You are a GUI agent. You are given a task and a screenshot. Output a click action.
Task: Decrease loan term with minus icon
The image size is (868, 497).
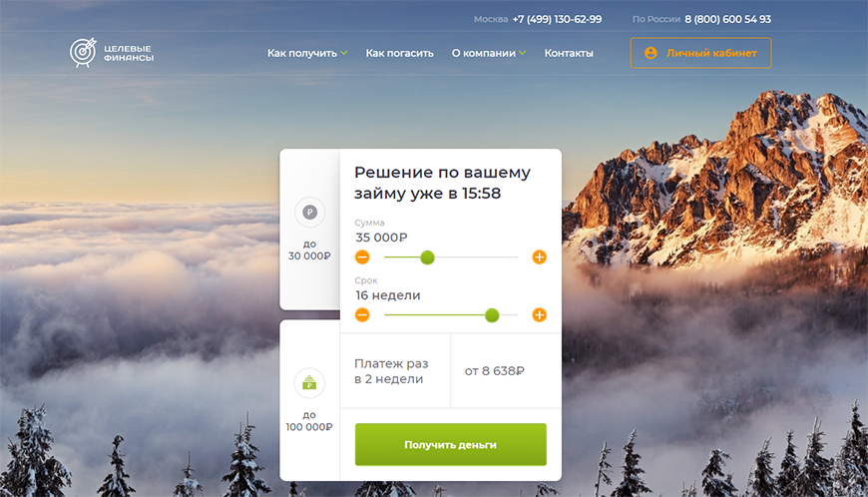coord(362,315)
